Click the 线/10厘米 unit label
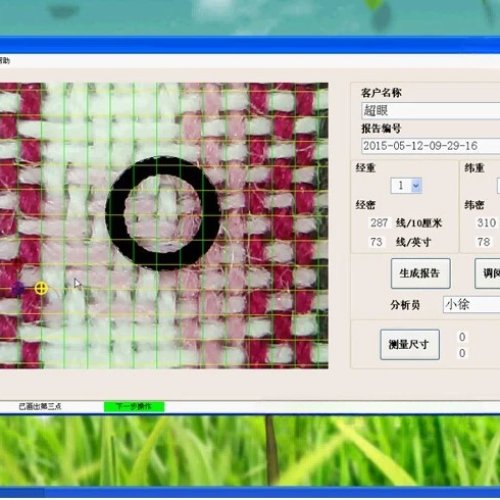The width and height of the screenshot is (500, 500). 419,223
